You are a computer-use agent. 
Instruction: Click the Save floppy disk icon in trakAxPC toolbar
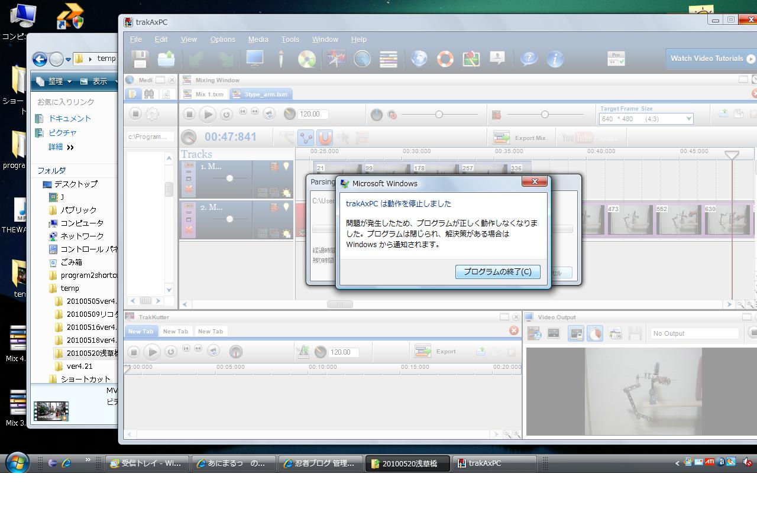(140, 59)
